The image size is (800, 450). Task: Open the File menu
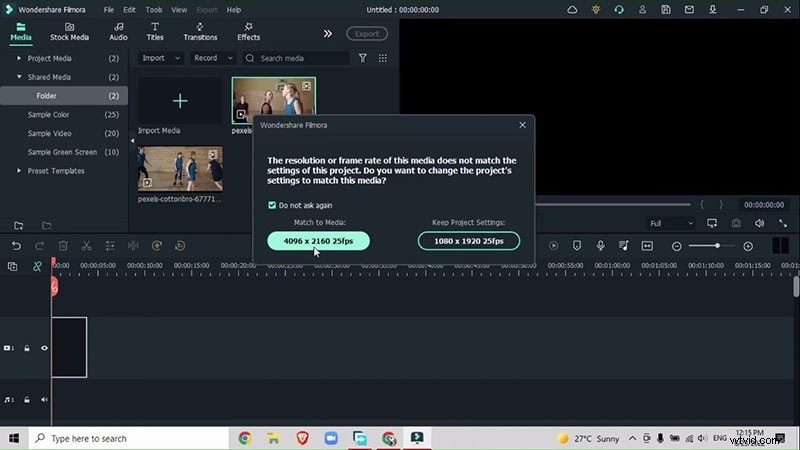(109, 10)
